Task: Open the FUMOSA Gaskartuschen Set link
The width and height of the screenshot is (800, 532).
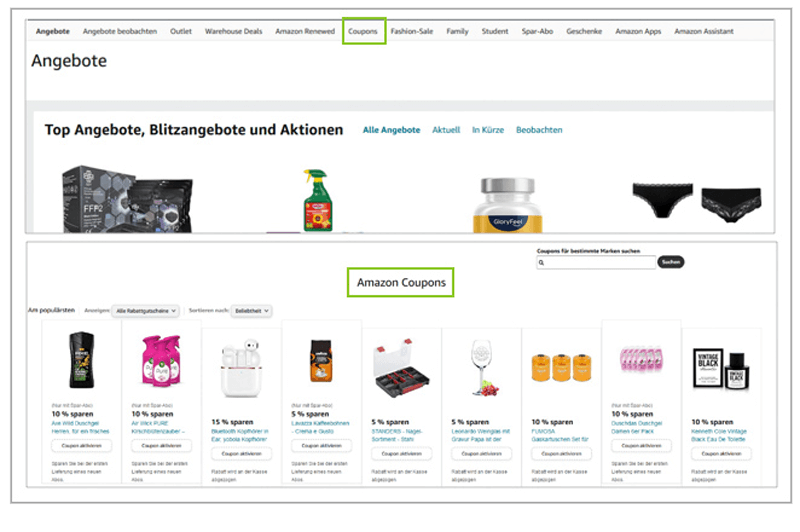Action: pyautogui.click(x=560, y=435)
